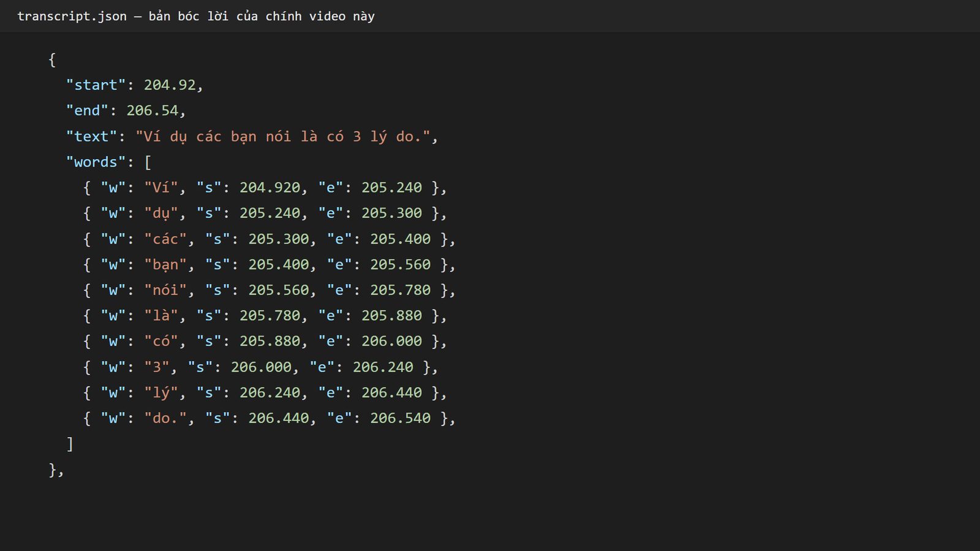Click the word "do." entry
Screen dimensions: 980x551
coord(165,418)
